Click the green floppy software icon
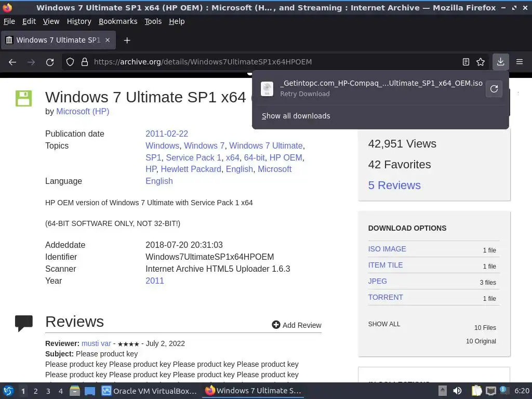This screenshot has height=399, width=532. (x=24, y=98)
